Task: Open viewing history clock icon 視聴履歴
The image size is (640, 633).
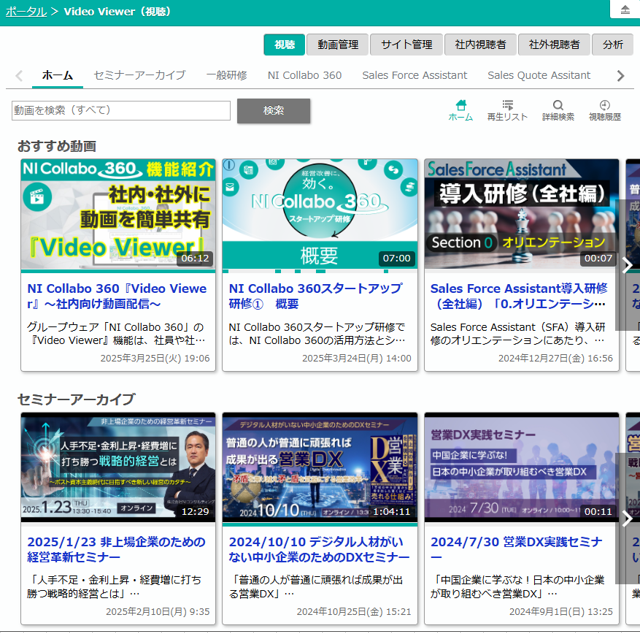Action: coord(604,111)
